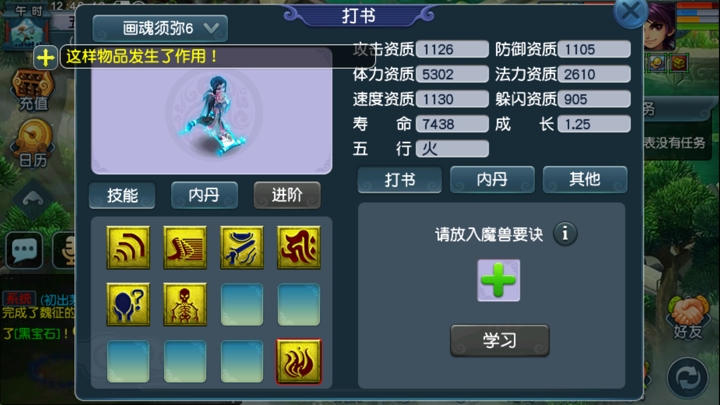Select the signal waves skill icon
This screenshot has width=720, height=405.
coord(128,248)
